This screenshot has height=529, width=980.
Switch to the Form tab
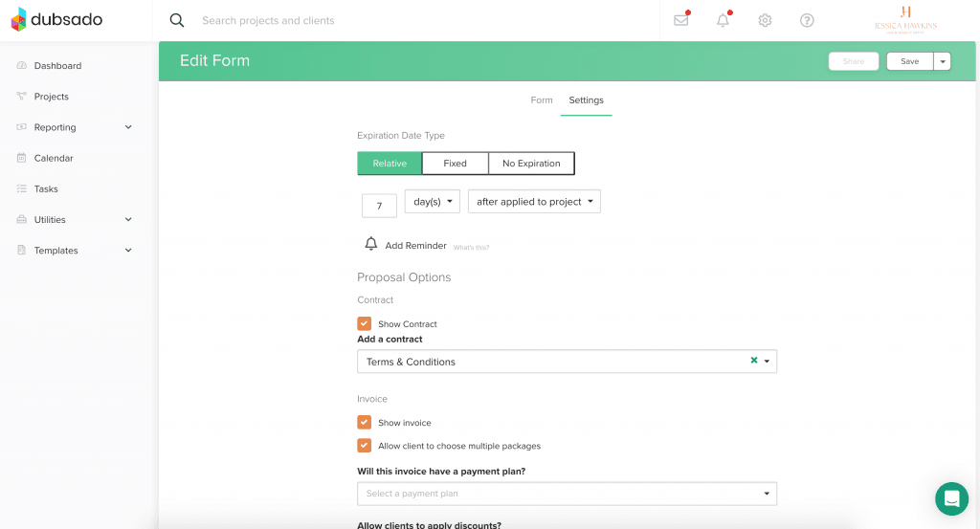pos(542,99)
